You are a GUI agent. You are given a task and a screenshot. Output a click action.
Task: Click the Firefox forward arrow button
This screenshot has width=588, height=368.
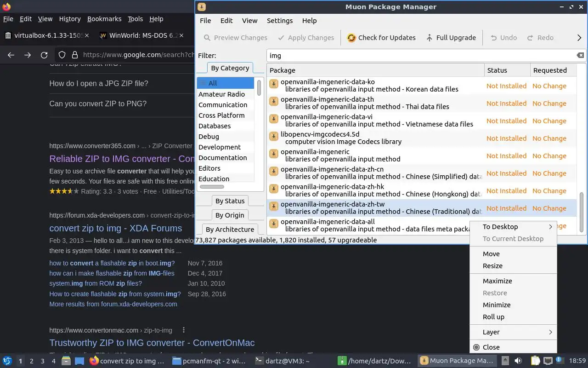pos(28,55)
